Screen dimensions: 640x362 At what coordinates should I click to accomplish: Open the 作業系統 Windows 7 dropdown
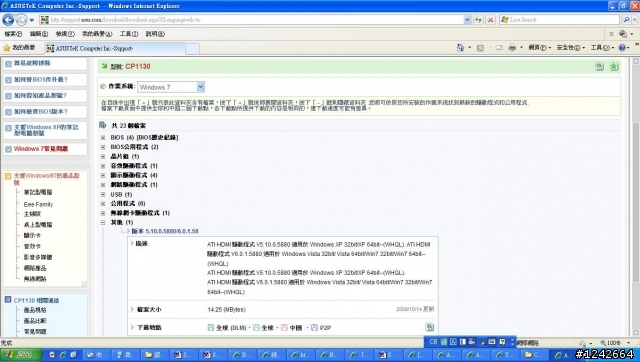click(171, 87)
